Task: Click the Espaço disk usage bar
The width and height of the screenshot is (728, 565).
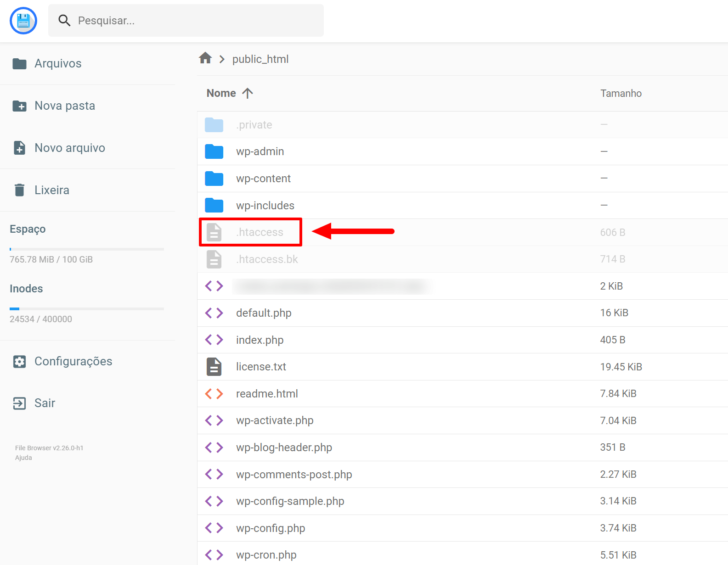Action: tap(87, 249)
